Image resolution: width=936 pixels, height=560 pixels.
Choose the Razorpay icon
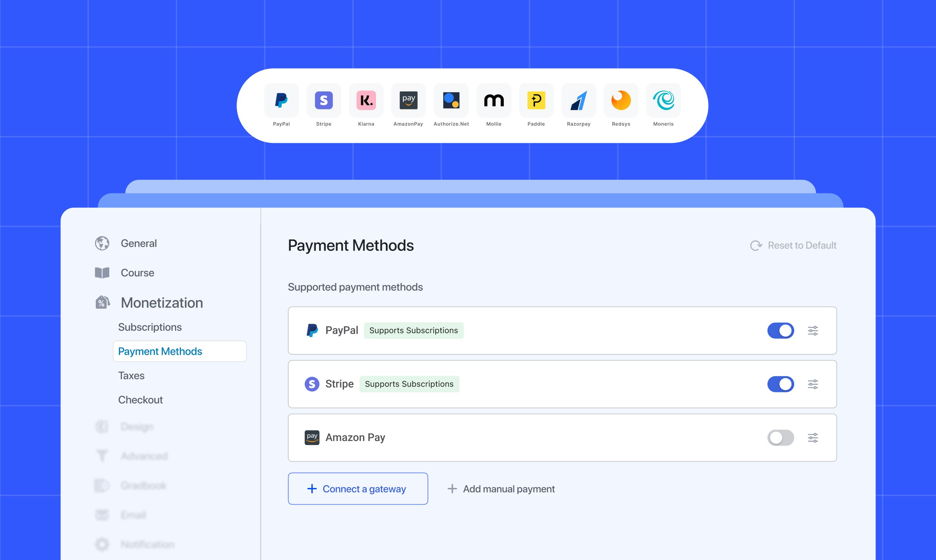(579, 100)
